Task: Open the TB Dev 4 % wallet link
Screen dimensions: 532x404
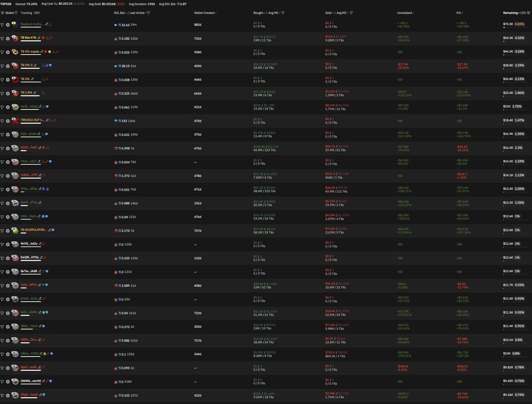Action: 28,38
